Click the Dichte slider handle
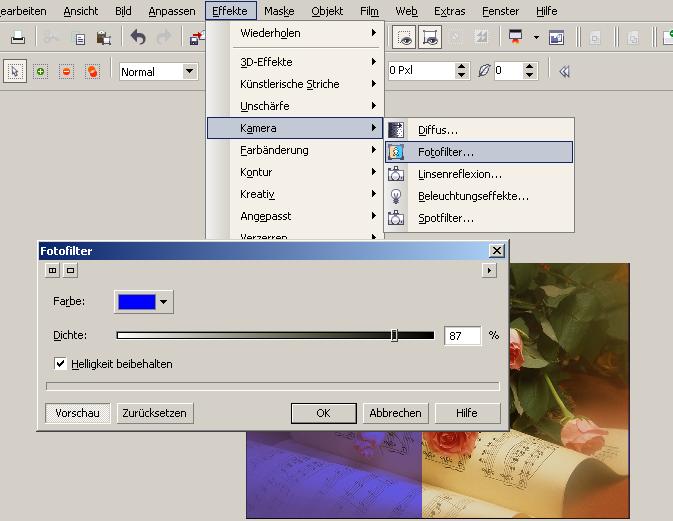Image resolution: width=673 pixels, height=521 pixels. (x=394, y=335)
